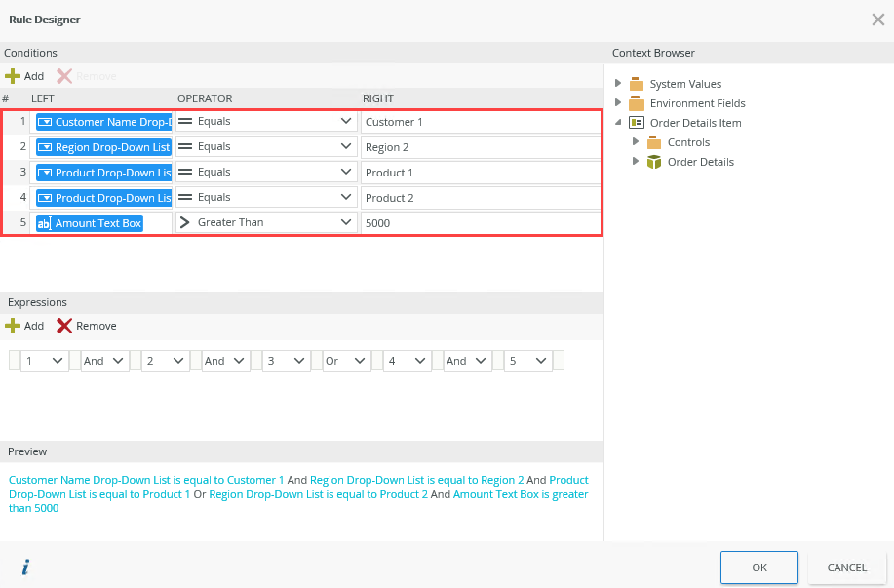Close the Rule Designer dialog
Viewport: 894px width, 588px height.
coord(877,20)
